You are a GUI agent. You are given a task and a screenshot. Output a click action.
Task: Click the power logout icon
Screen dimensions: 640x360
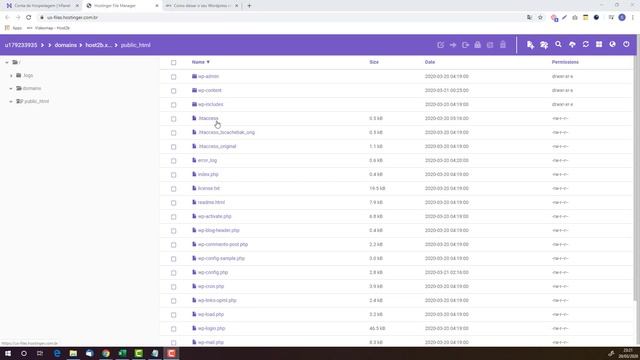click(x=626, y=44)
